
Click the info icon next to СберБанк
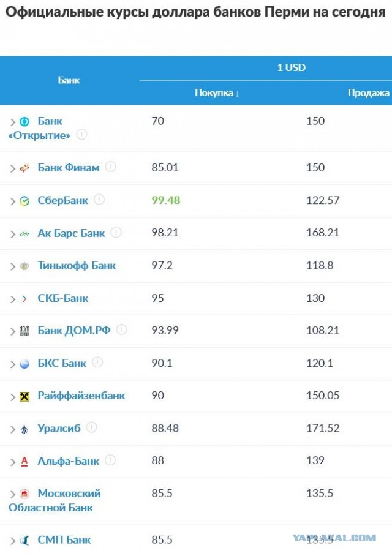(x=99, y=200)
